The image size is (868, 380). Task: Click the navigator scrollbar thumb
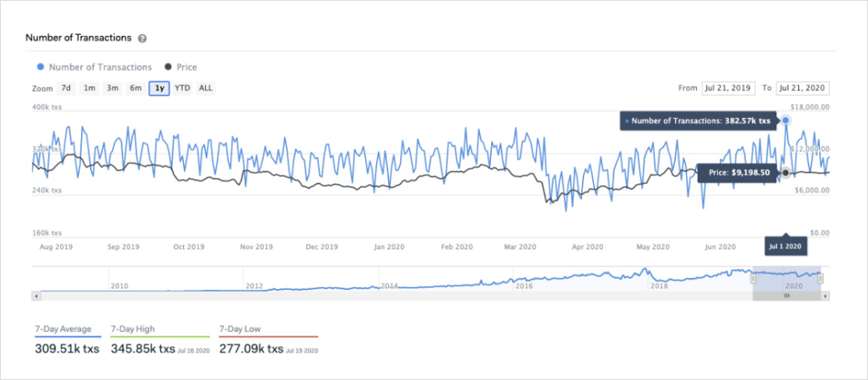[787, 296]
